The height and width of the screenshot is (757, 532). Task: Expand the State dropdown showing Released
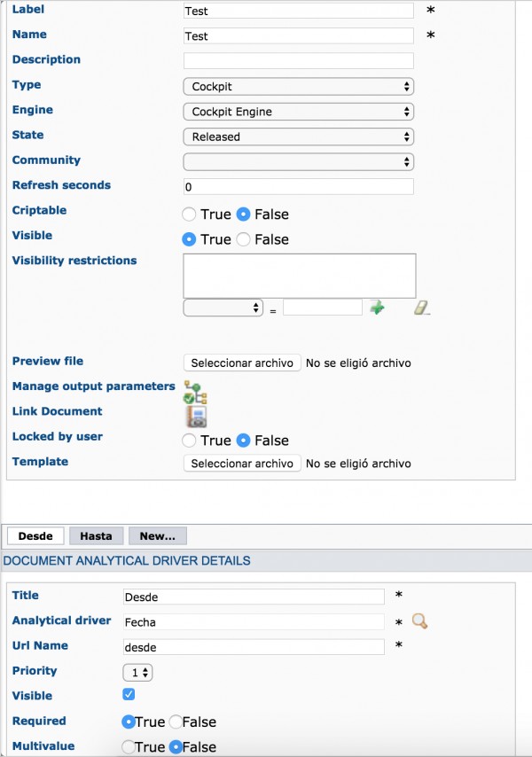pos(298,137)
